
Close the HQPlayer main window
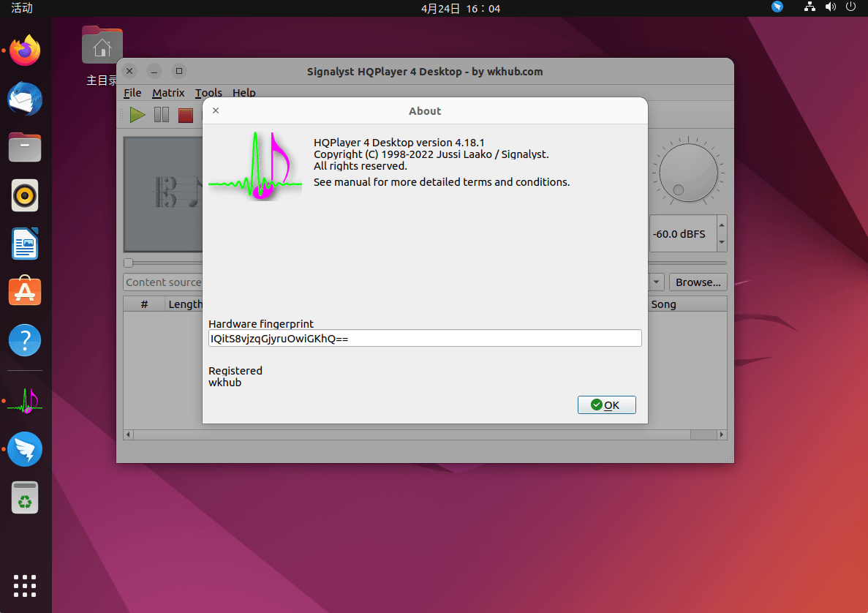(129, 72)
